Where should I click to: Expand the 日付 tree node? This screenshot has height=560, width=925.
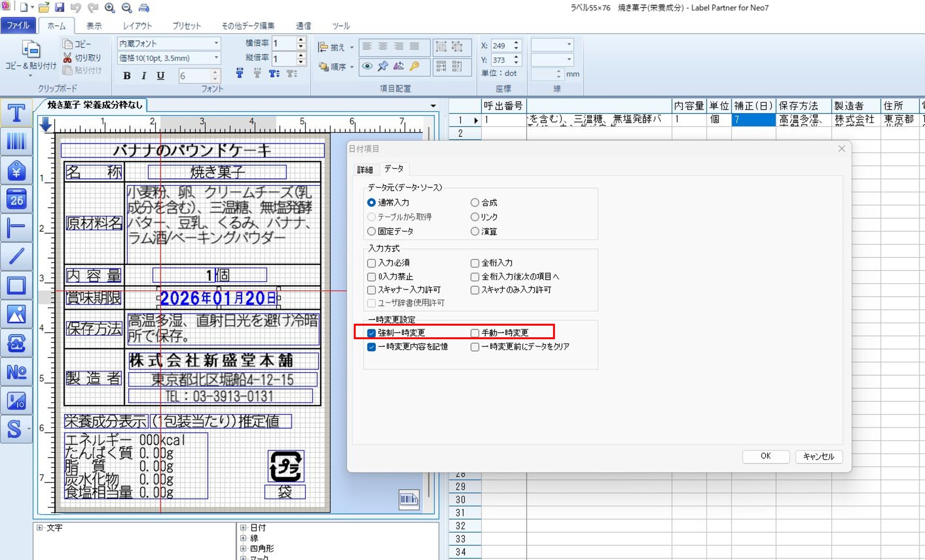(243, 528)
